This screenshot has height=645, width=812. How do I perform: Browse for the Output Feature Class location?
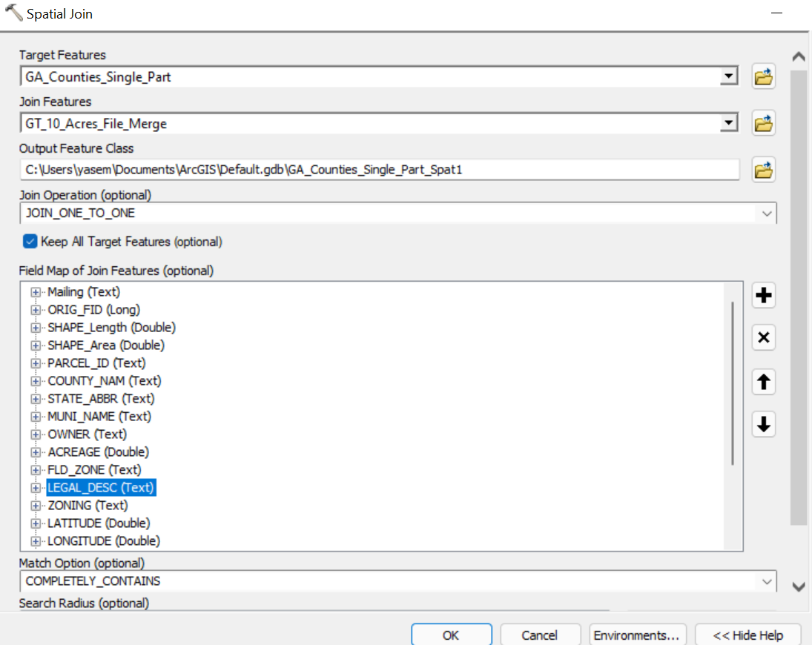[763, 170]
